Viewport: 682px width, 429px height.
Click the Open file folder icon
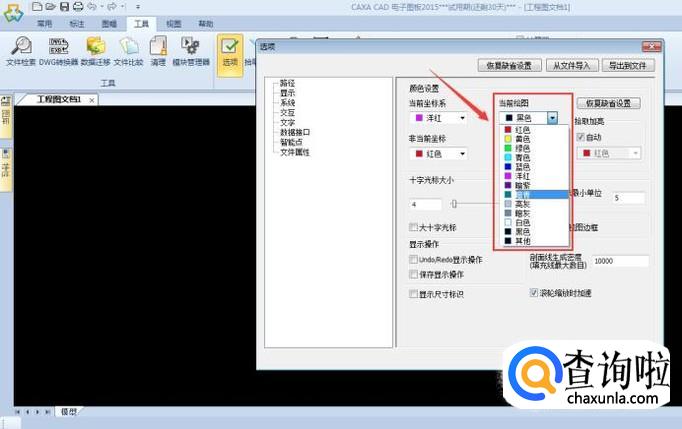point(50,7)
